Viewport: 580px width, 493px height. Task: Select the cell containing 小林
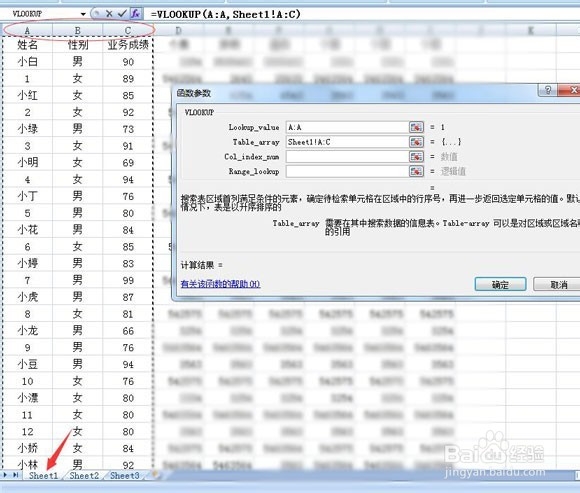tap(27, 465)
